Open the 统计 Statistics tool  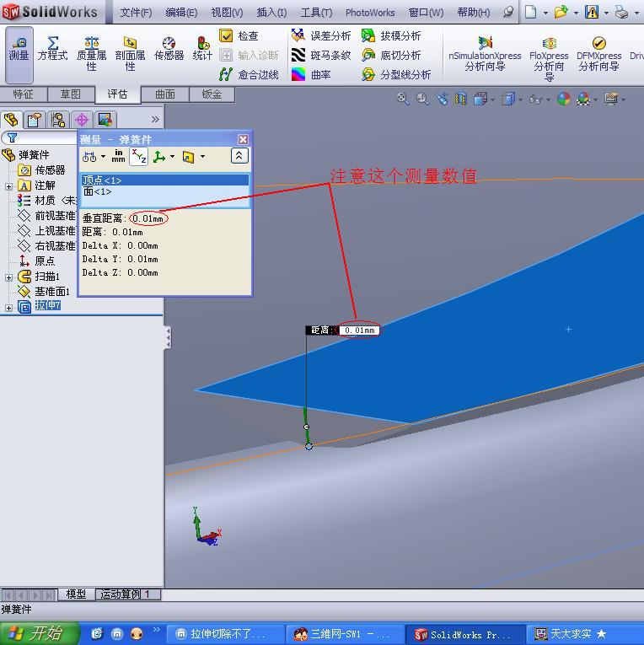[203, 50]
